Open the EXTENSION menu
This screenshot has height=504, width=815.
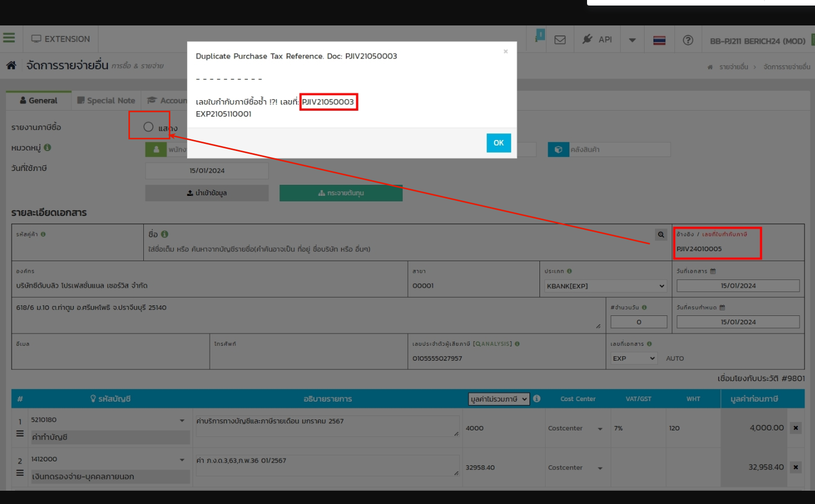point(61,39)
